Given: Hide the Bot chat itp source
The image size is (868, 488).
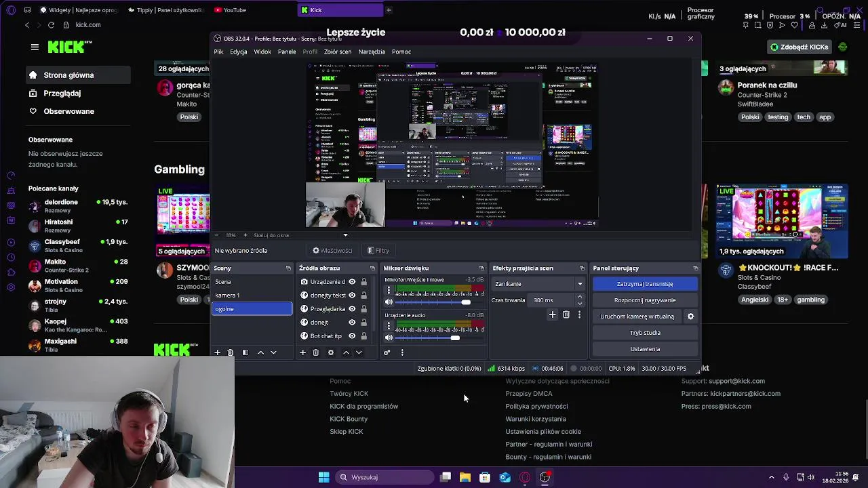Looking at the screenshot, I should [352, 336].
